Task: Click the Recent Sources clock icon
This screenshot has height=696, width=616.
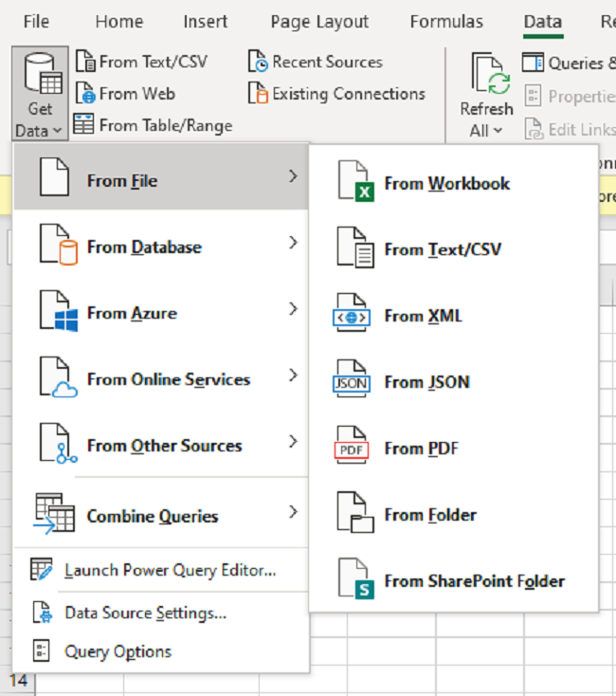Action: click(258, 63)
